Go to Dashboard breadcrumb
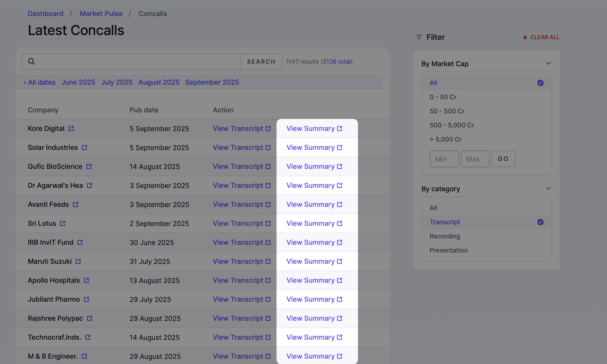This screenshot has width=607, height=364. point(46,14)
